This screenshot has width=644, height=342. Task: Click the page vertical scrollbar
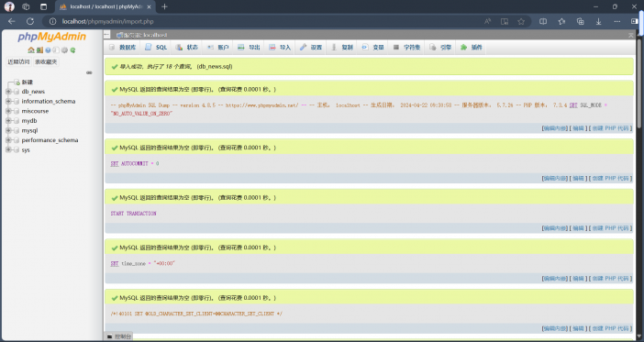(x=639, y=83)
